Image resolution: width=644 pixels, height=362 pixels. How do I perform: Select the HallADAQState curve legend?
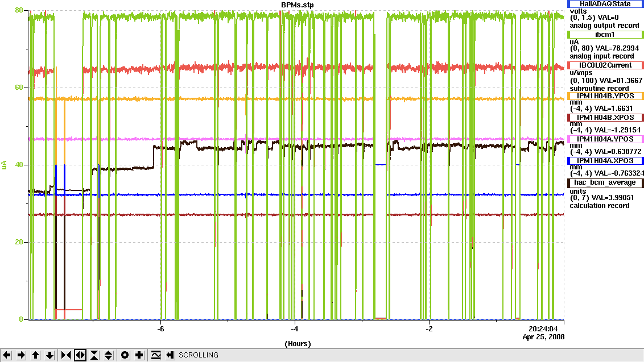(605, 3)
